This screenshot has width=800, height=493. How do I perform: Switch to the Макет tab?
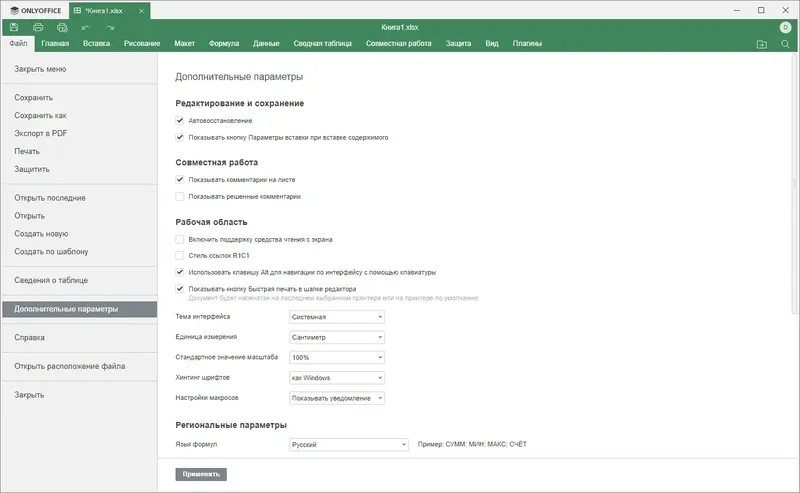point(185,43)
